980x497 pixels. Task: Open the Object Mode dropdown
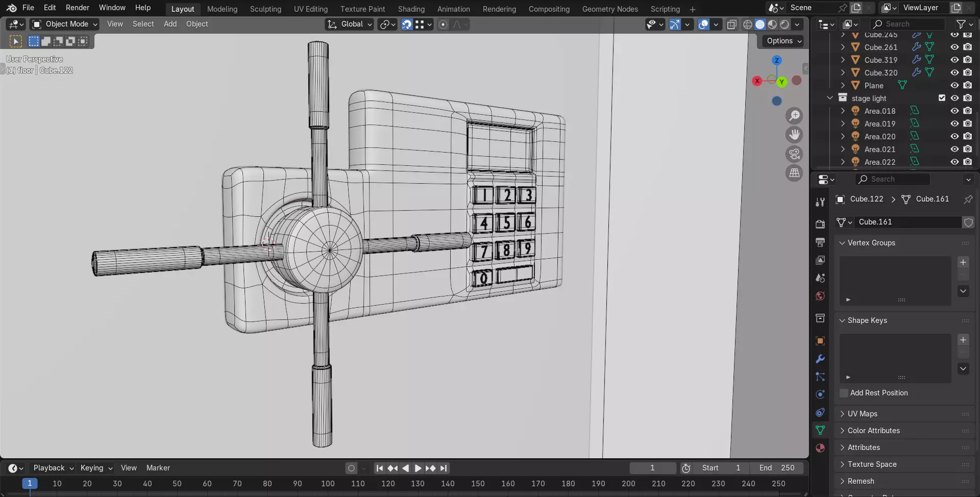coord(64,24)
